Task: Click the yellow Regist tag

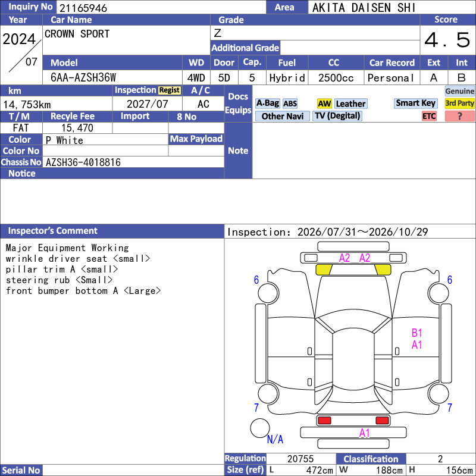Action: coord(170,90)
